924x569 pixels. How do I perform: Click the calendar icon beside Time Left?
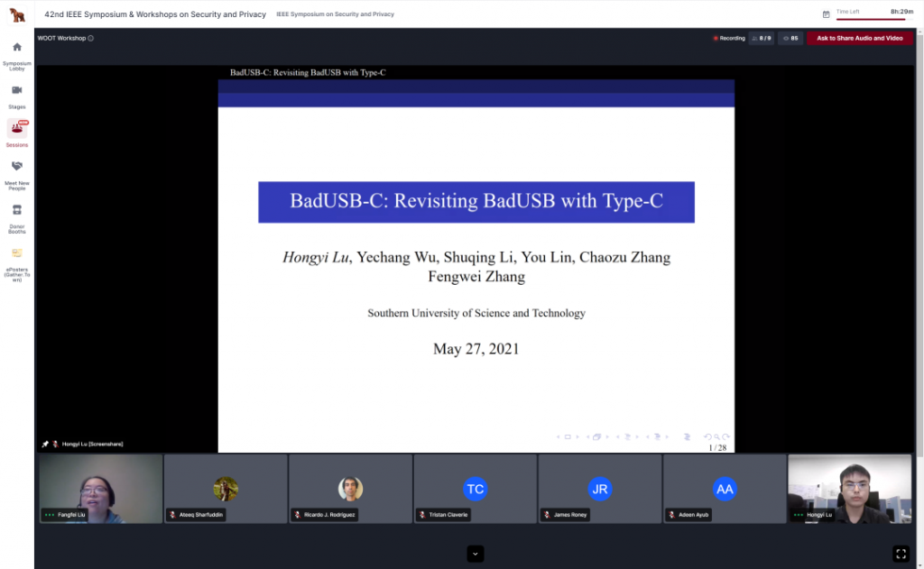click(826, 14)
